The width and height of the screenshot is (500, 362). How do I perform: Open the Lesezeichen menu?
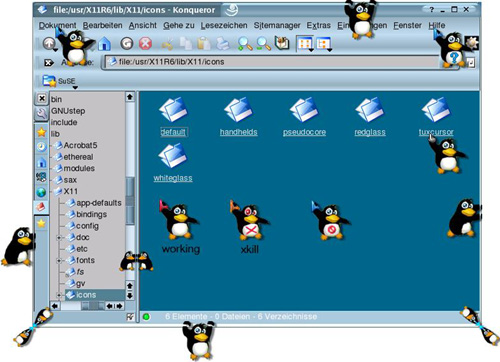tap(224, 25)
